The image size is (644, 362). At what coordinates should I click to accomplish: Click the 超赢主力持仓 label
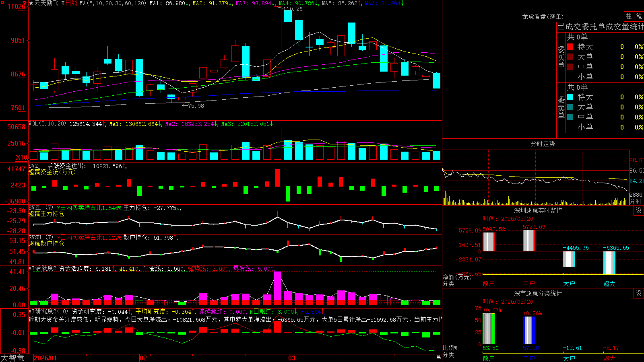coord(46,214)
